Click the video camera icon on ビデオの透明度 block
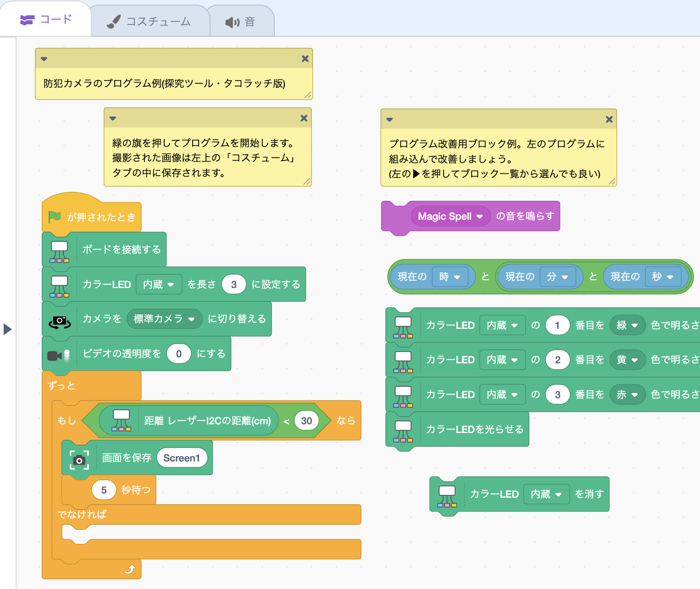The height and width of the screenshot is (589, 700). point(59,356)
